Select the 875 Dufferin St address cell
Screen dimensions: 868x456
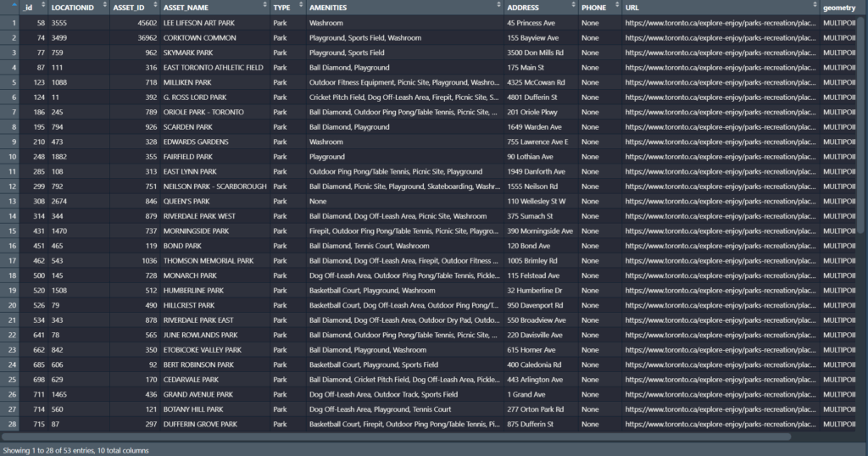tap(531, 424)
